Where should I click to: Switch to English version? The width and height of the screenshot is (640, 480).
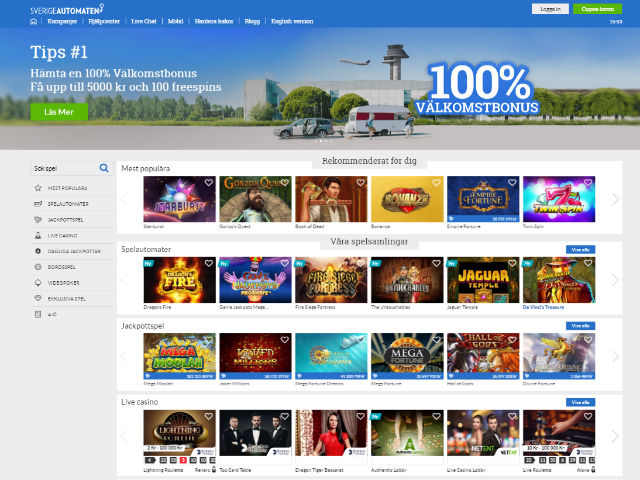[292, 21]
